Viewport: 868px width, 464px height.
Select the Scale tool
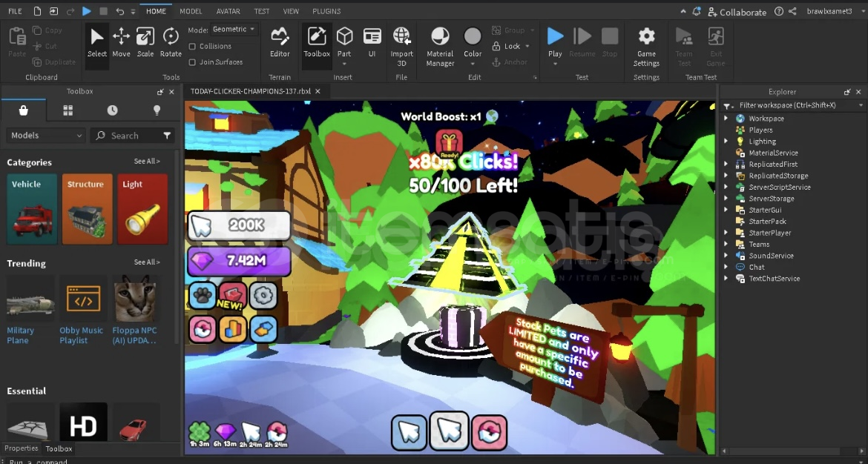[x=145, y=42]
